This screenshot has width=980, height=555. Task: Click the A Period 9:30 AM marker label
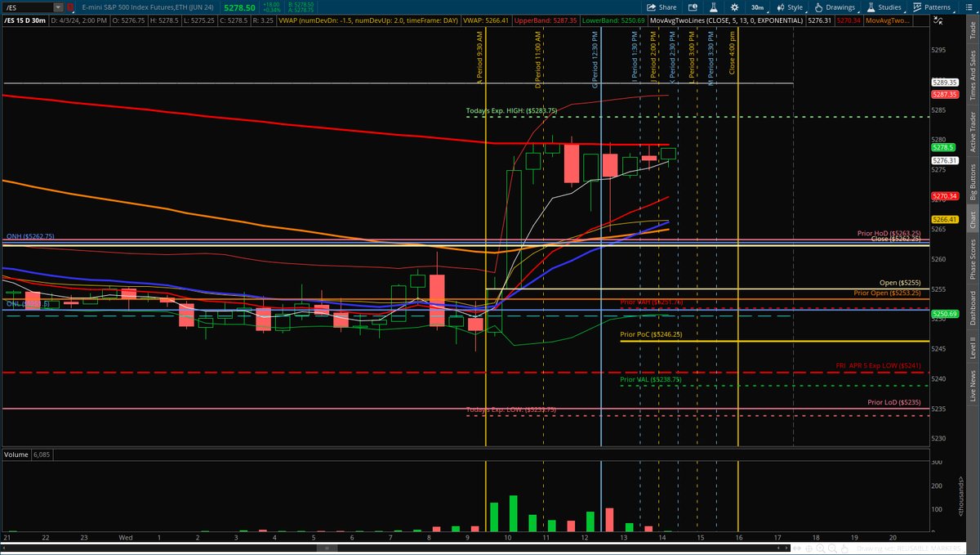(481, 57)
